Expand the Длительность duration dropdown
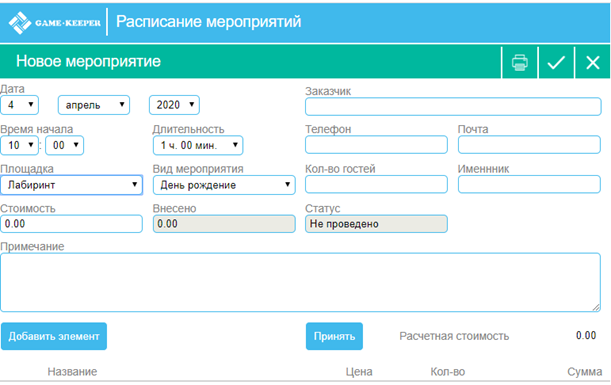Image resolution: width=611 pixels, height=385 pixels. [x=198, y=145]
